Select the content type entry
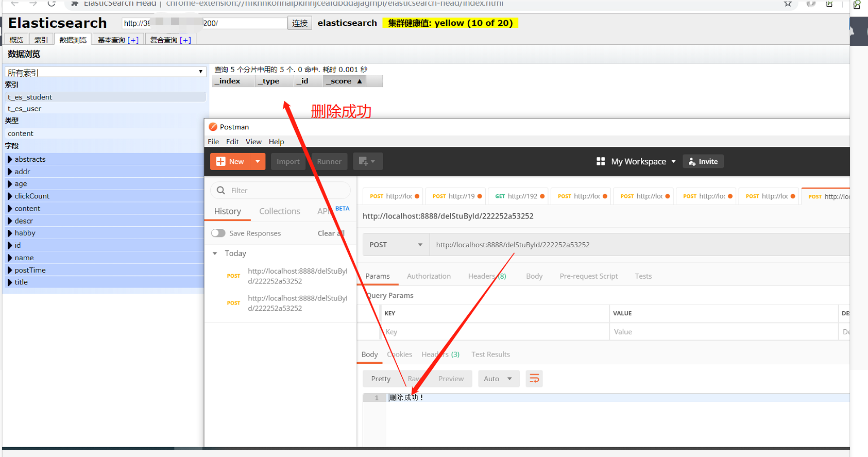This screenshot has width=868, height=457. pyautogui.click(x=106, y=133)
